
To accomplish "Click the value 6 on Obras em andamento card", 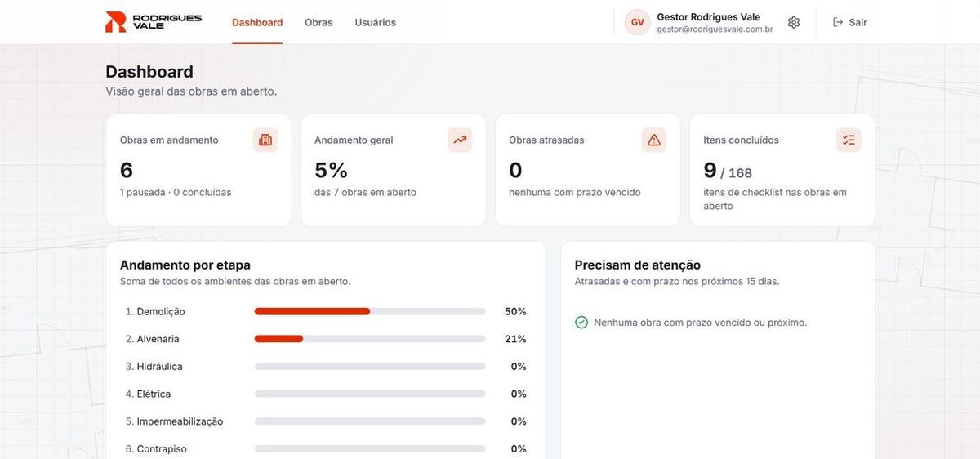I will click(x=127, y=170).
